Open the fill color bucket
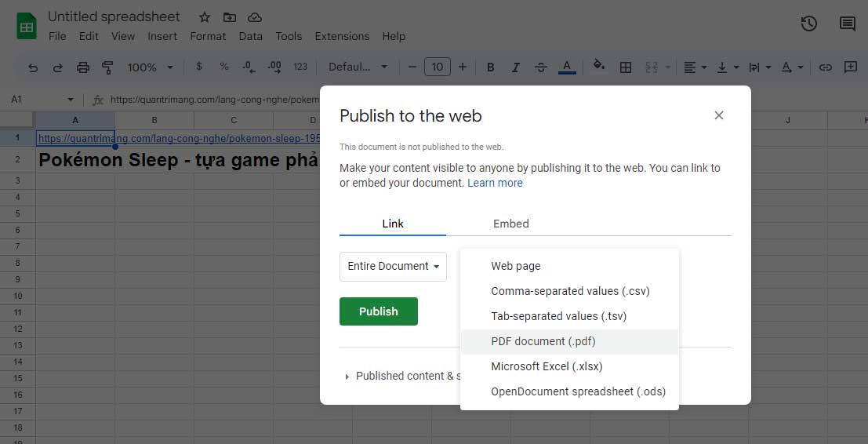 tap(598, 67)
